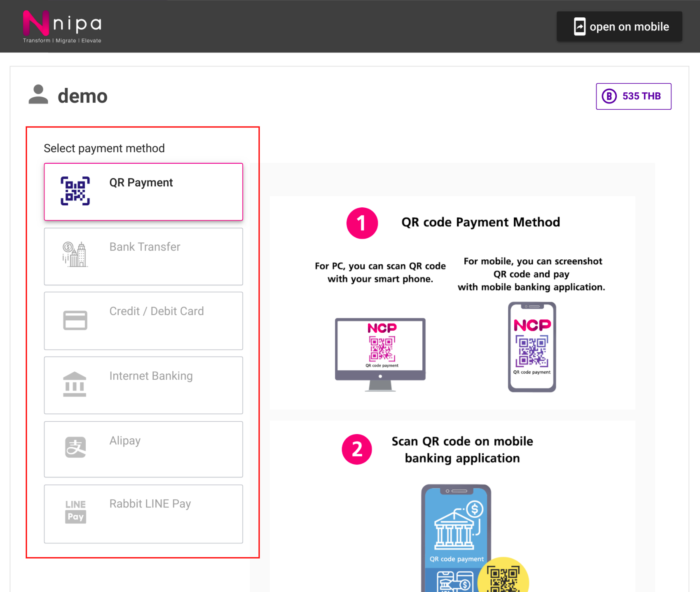Click the open on mobile button
700x592 pixels.
619,26
